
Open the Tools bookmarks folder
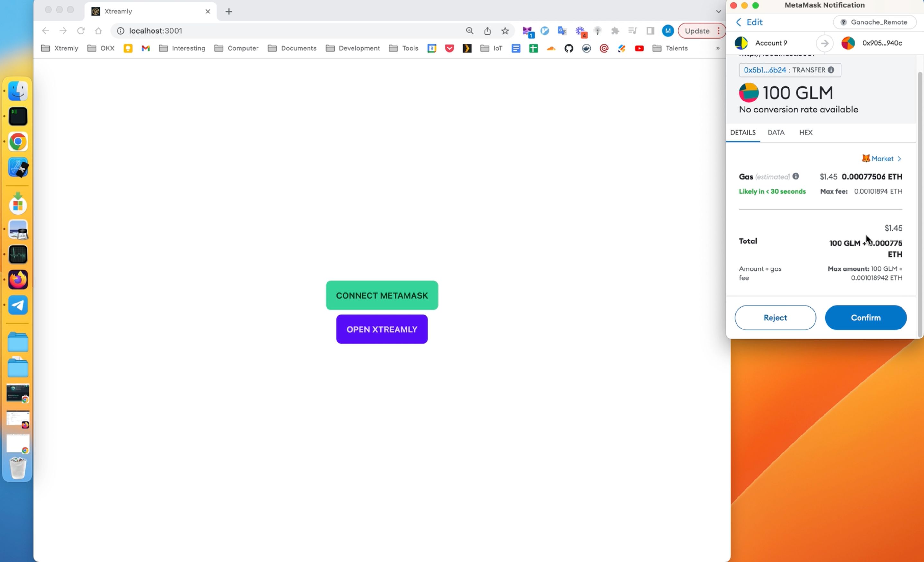pos(404,48)
